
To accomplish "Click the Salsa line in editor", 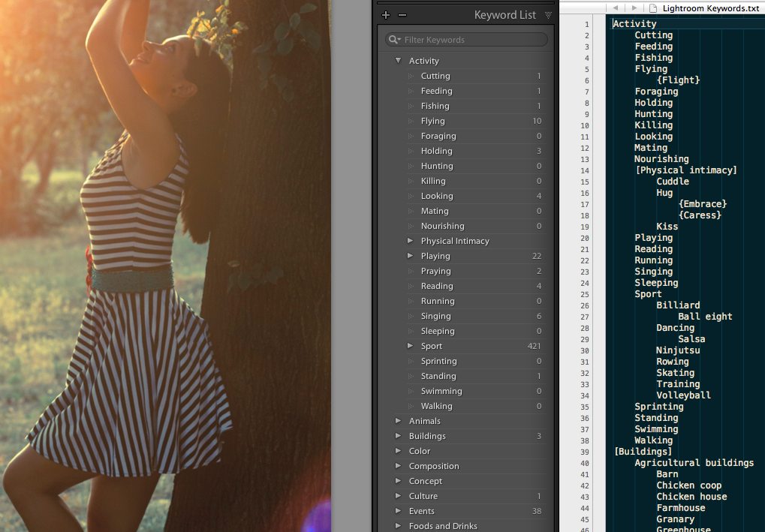I will click(x=691, y=339).
